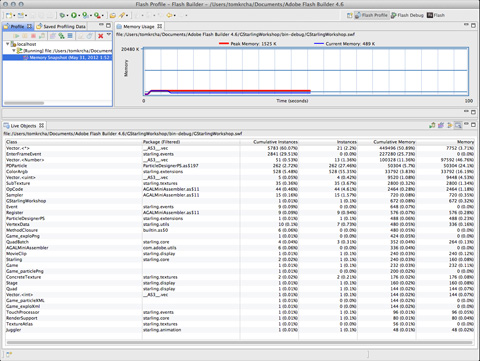Viewport: 480px width, 361px height.
Task: Select the EnterFrameEvent row
Action: coord(240,154)
